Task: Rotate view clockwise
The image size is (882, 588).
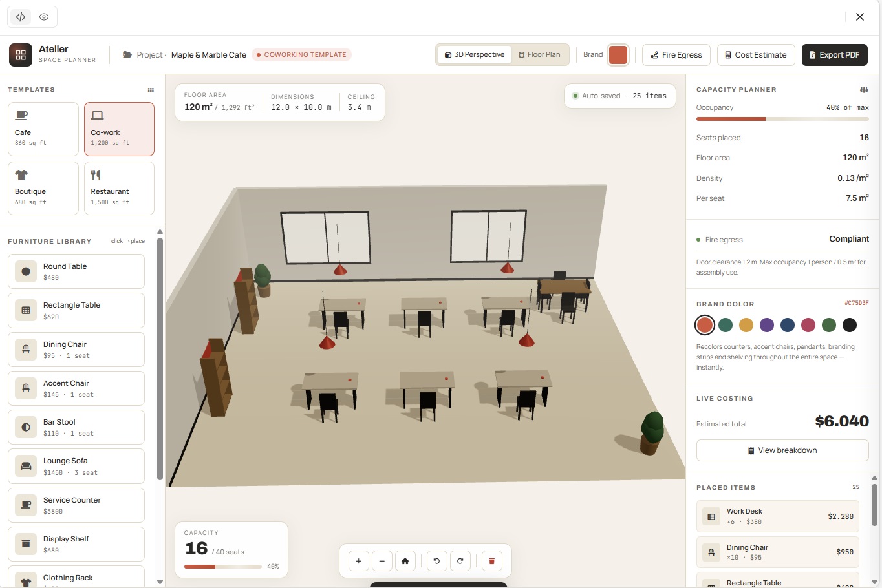Action: 460,561
